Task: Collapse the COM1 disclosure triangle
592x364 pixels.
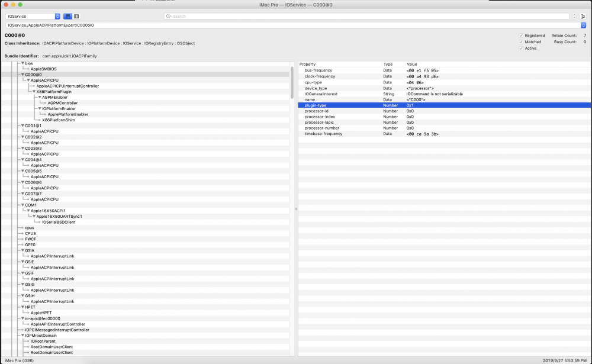Action: (22, 205)
